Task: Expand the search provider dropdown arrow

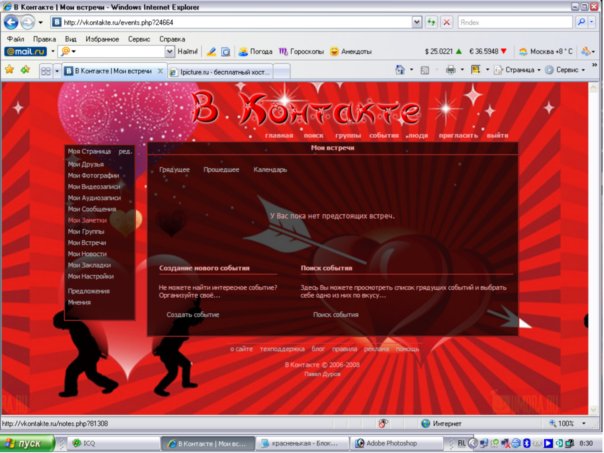Action: coord(592,22)
